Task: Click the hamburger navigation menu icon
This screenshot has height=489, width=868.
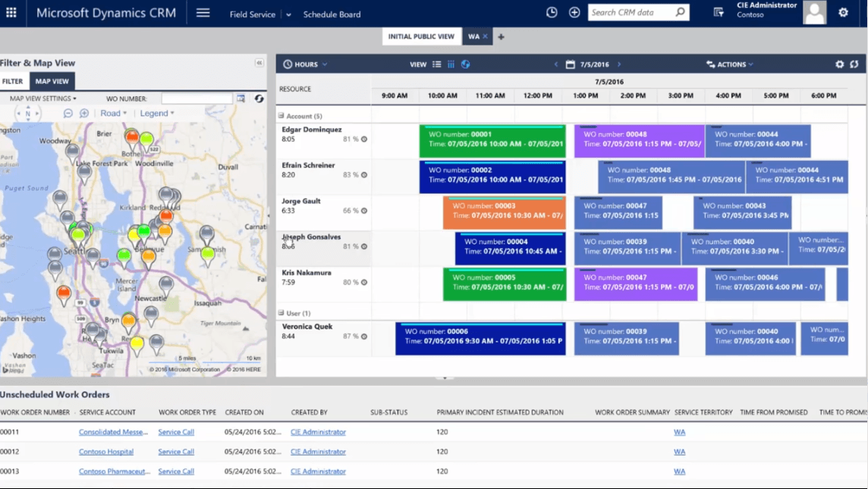Action: click(x=203, y=13)
